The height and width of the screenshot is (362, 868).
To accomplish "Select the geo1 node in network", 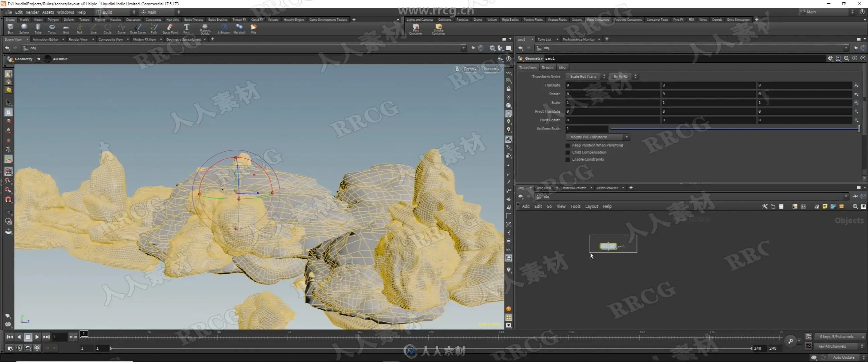I will point(608,246).
